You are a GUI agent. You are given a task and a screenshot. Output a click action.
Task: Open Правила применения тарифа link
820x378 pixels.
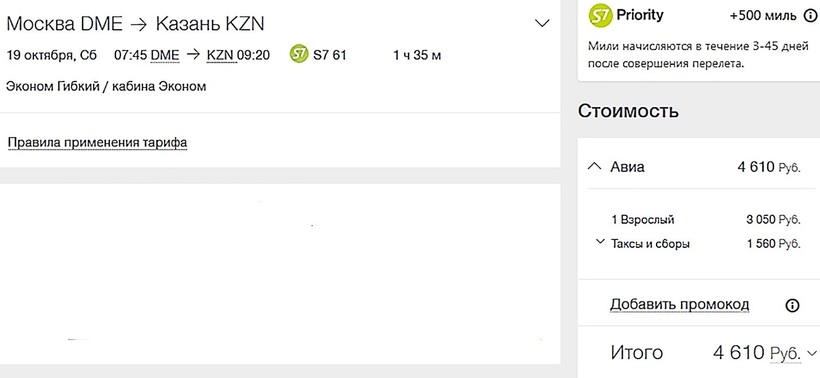(97, 142)
